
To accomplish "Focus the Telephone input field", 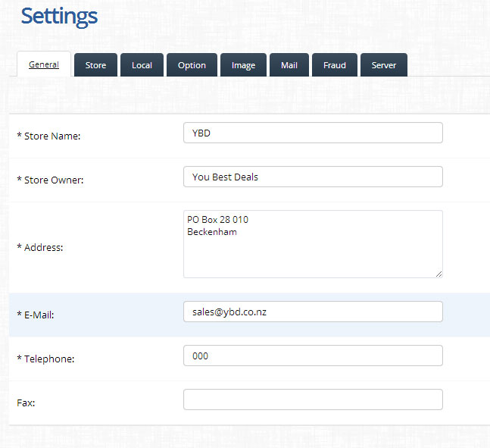I will 313,356.
